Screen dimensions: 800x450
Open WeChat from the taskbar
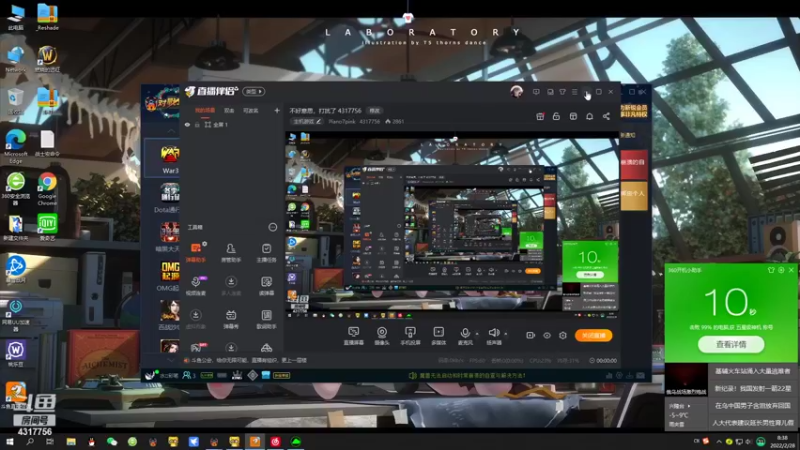point(112,441)
